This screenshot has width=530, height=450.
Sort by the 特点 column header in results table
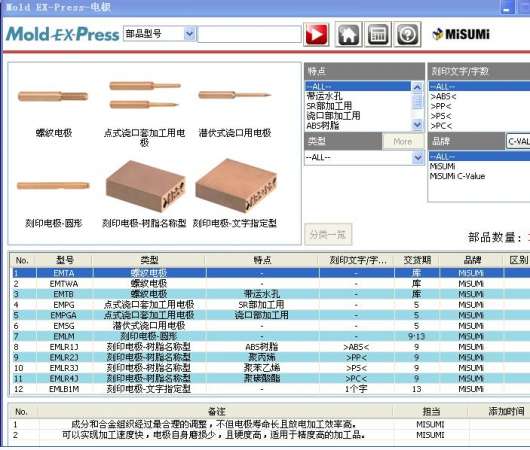(x=262, y=260)
